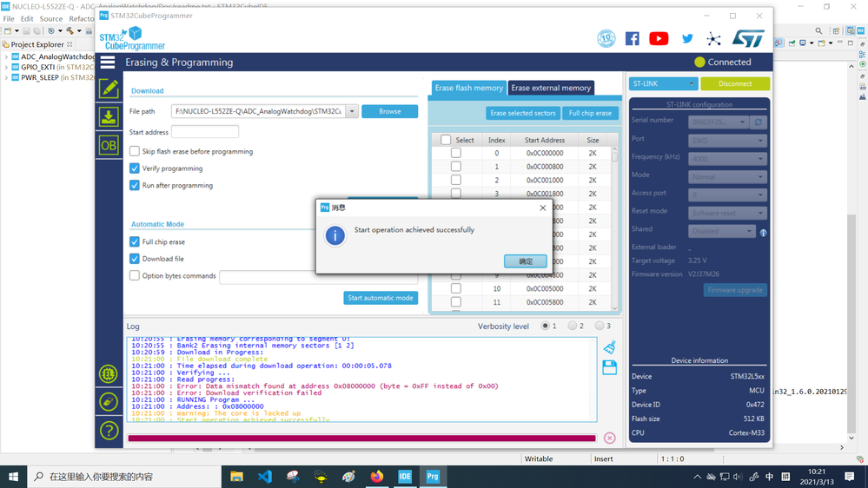
Task: Uncheck Download file in Automatic Mode
Action: click(x=135, y=259)
